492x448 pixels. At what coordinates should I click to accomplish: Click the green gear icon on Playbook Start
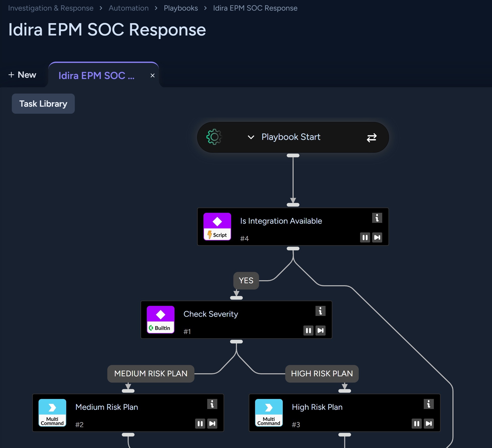tap(214, 137)
